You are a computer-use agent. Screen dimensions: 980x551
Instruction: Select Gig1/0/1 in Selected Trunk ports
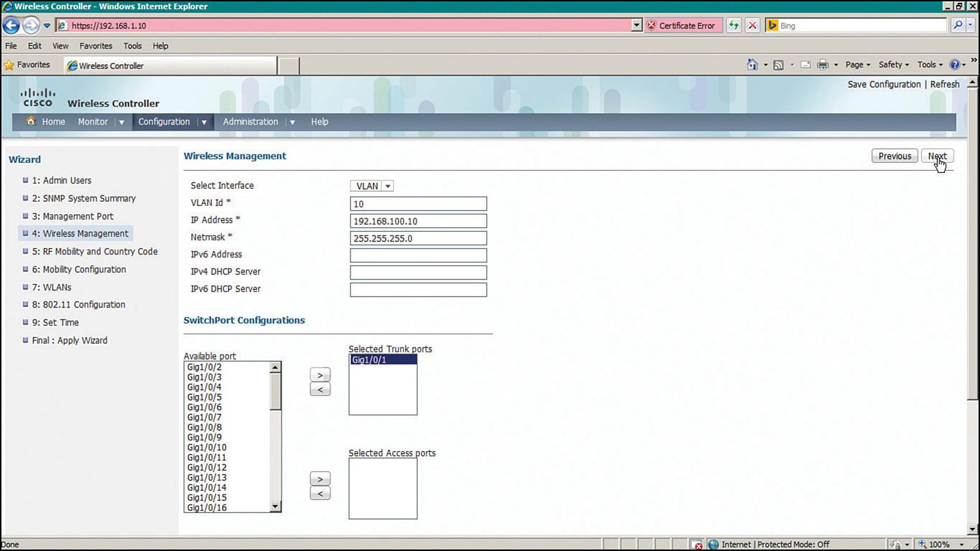[383, 360]
